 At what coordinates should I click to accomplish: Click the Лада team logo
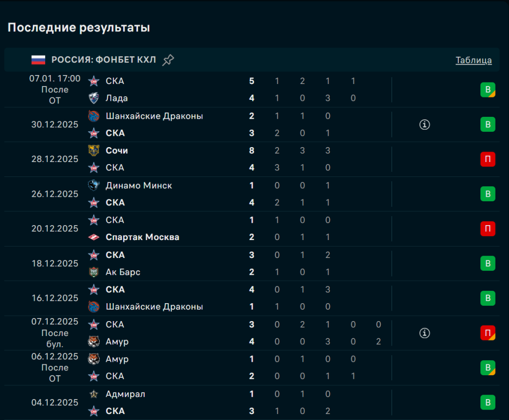coord(93,98)
